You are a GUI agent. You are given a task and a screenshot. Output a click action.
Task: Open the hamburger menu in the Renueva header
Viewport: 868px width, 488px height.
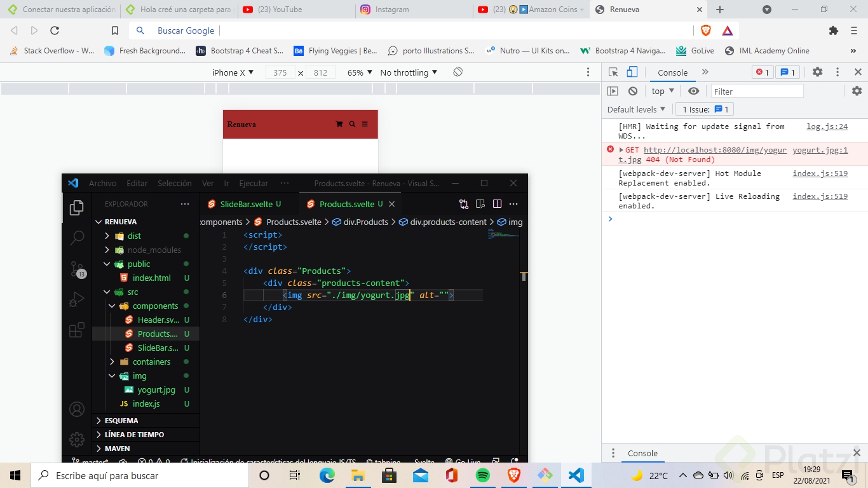365,125
